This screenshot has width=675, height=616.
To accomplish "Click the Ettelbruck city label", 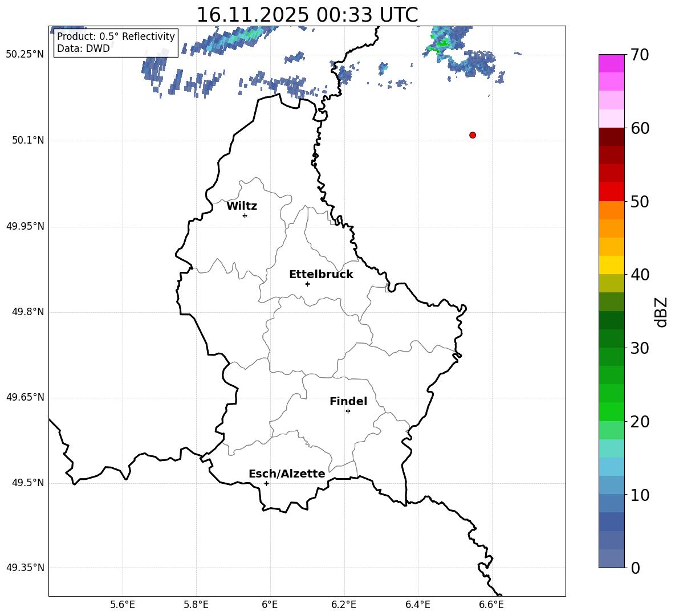I will (x=321, y=275).
